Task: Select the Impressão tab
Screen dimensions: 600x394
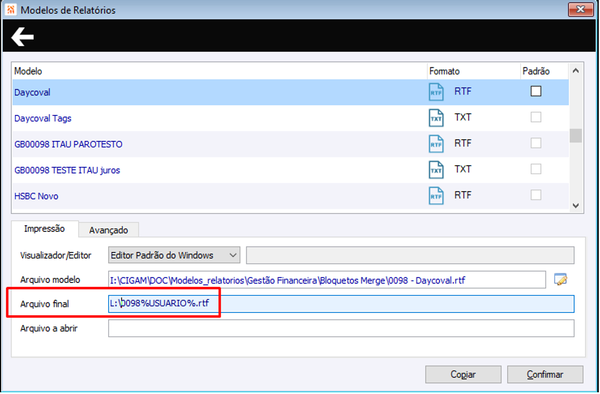Action: tap(44, 229)
